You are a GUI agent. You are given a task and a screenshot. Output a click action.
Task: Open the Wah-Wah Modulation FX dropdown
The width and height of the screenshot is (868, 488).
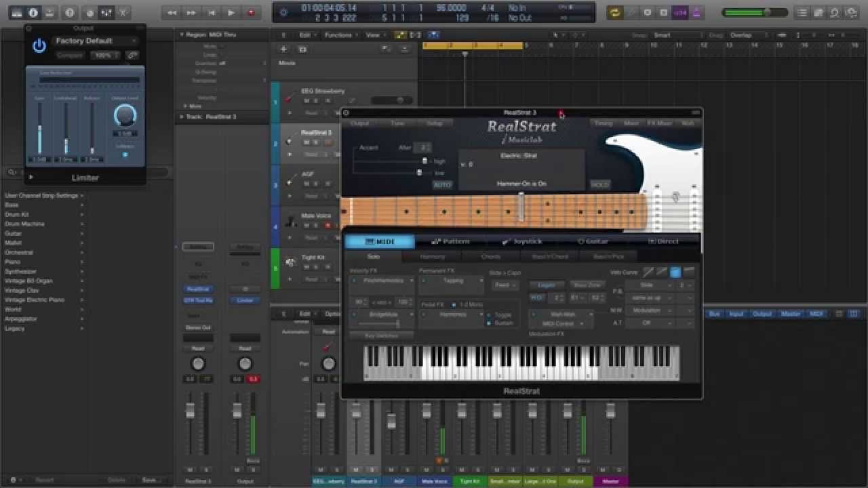tap(561, 314)
